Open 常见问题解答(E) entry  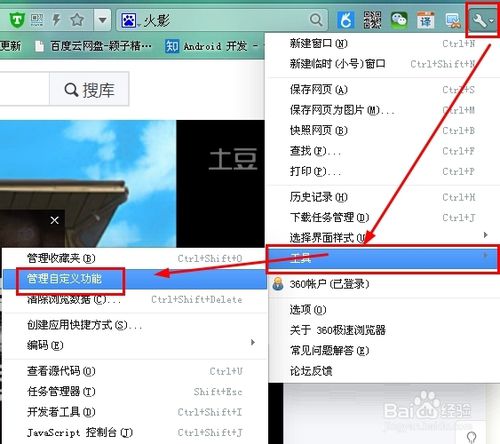coord(382,350)
